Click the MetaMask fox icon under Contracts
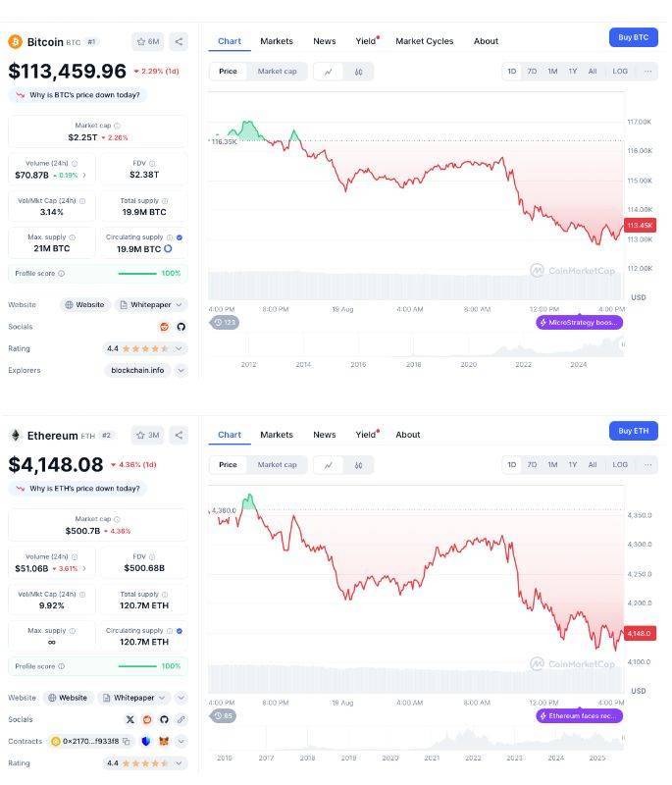The image size is (672, 785). (164, 741)
